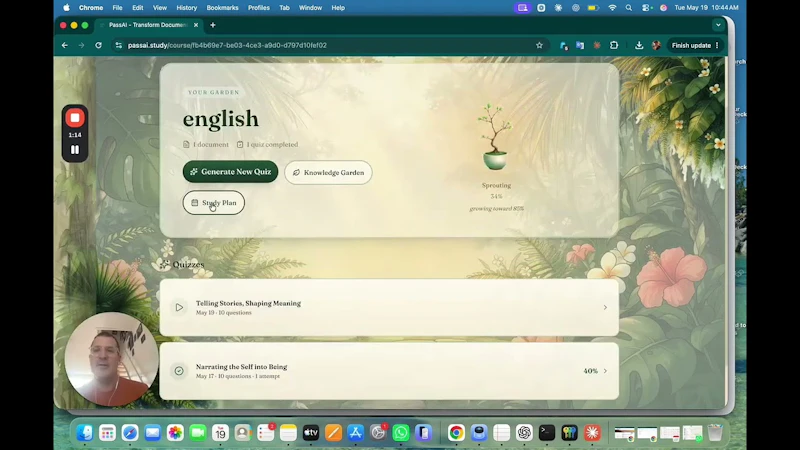
Task: Open the Study Plan
Action: 213,203
